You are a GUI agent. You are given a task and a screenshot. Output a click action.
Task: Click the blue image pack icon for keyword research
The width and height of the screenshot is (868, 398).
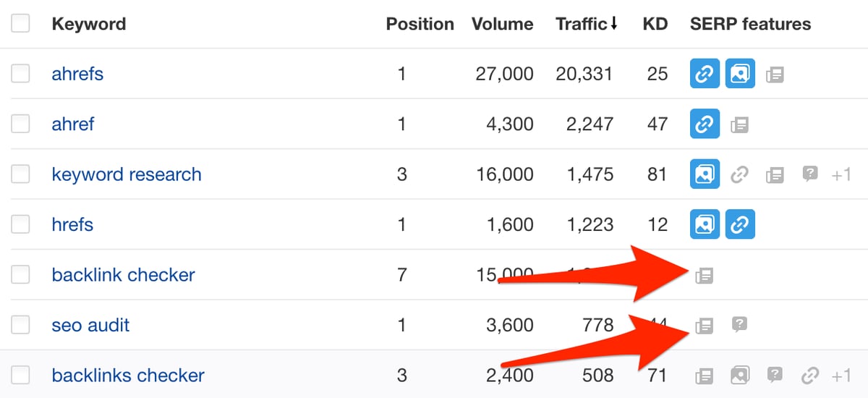[x=705, y=174]
